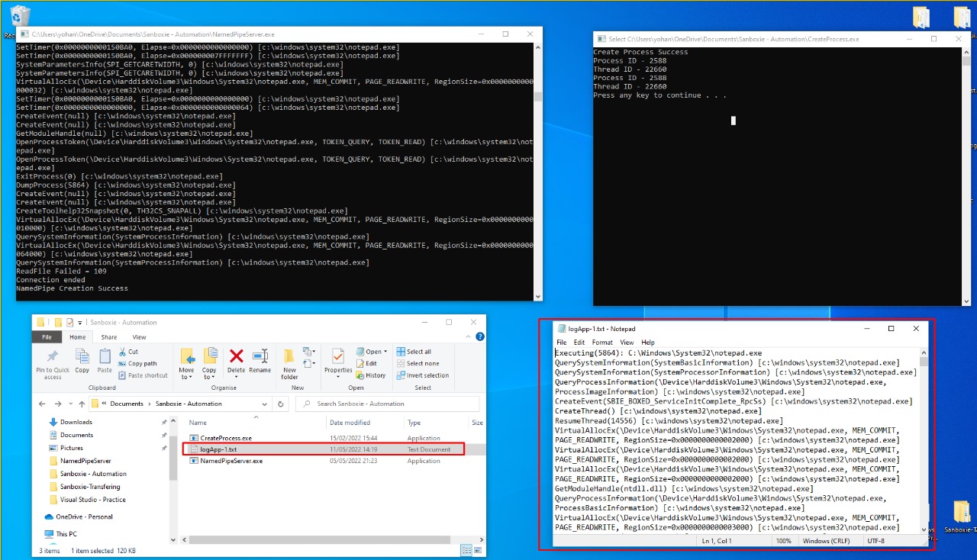Click Select none in ribbon
This screenshot has height=560, width=977.
tap(418, 363)
